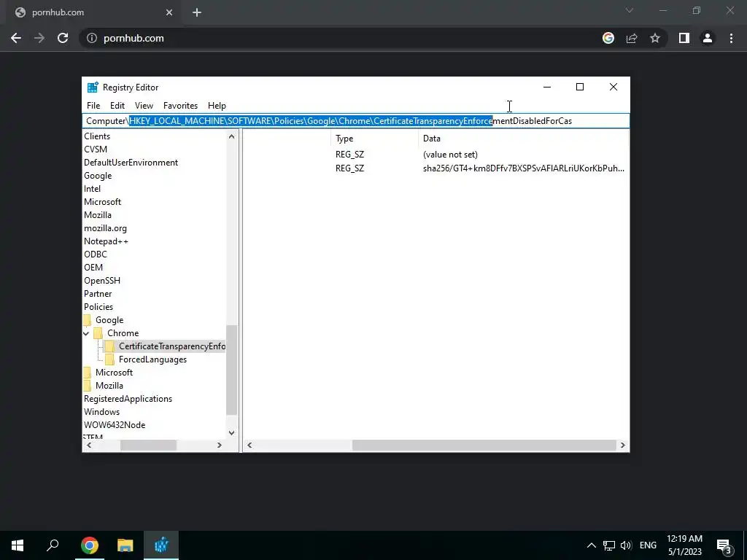Select the OpenSSH registry key
Screen dimensions: 747x560
tap(102, 281)
